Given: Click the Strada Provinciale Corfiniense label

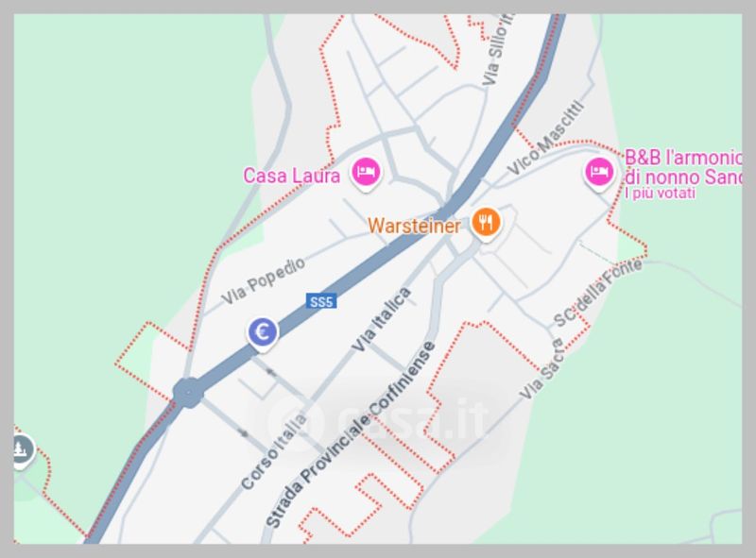Looking at the screenshot, I should [x=350, y=434].
